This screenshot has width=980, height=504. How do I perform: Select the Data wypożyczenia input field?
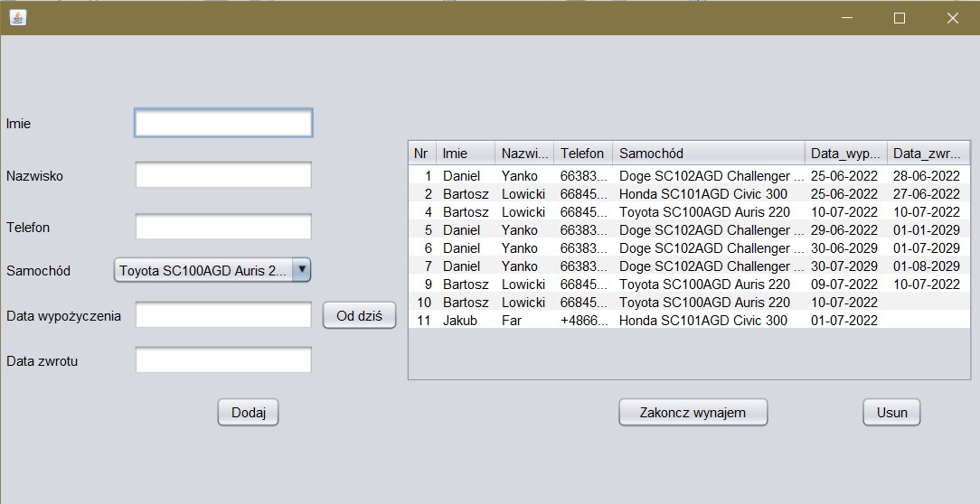[x=223, y=315]
